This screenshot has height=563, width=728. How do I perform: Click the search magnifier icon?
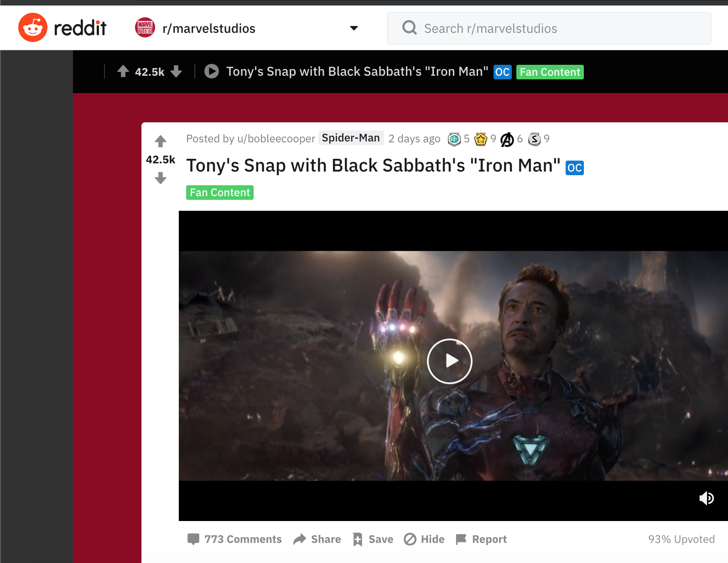coord(409,28)
